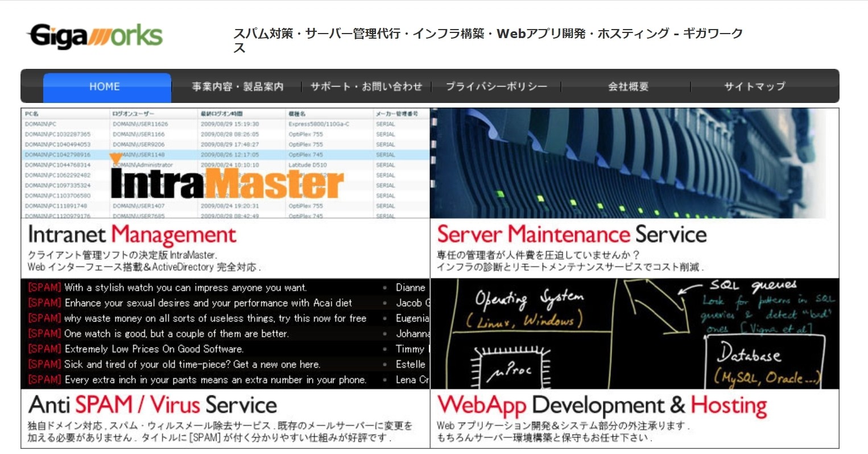Select 会社概要 in navigation bar

(628, 87)
